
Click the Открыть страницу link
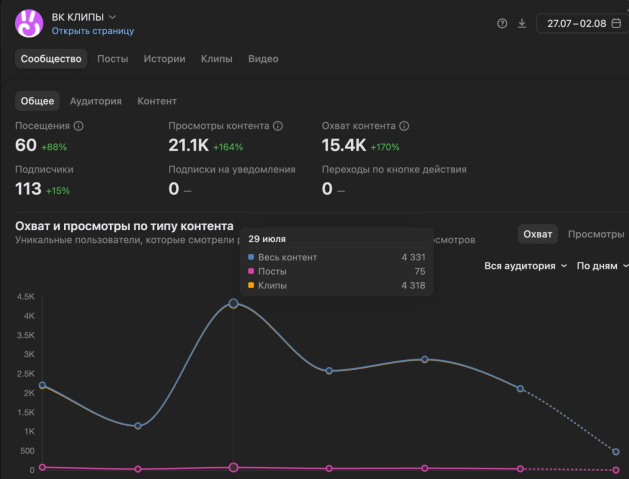93,31
